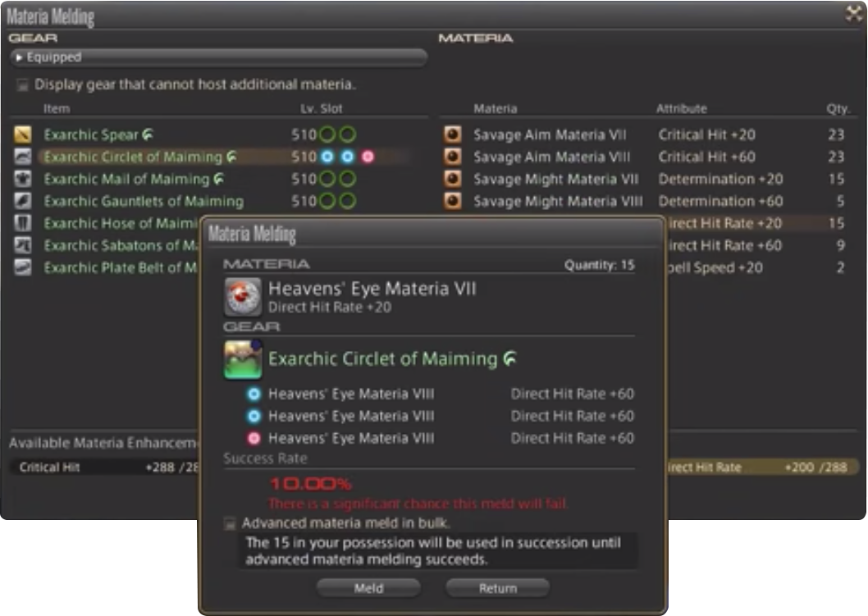Click the Exarchic Sabatons feet icon
Screen dimensions: 868x616
click(x=23, y=245)
